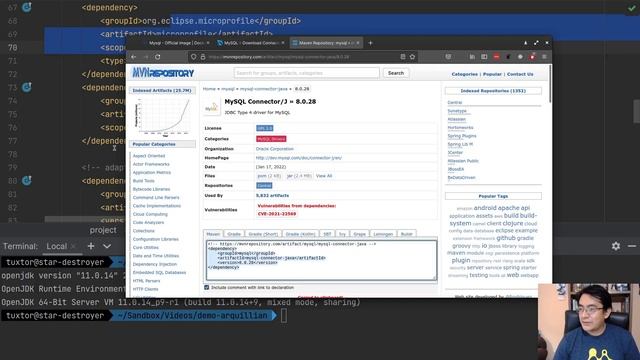
Task: Select the Grape snippet tab
Action: coord(359,234)
